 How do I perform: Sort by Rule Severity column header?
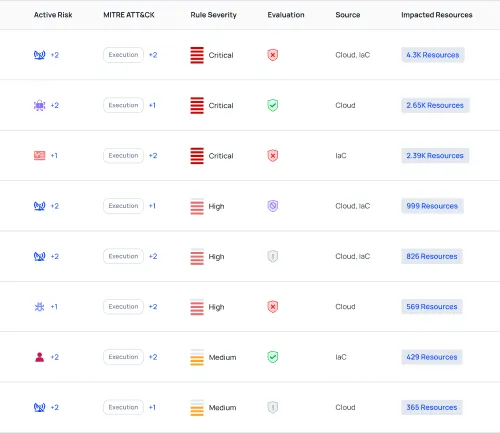coord(213,15)
